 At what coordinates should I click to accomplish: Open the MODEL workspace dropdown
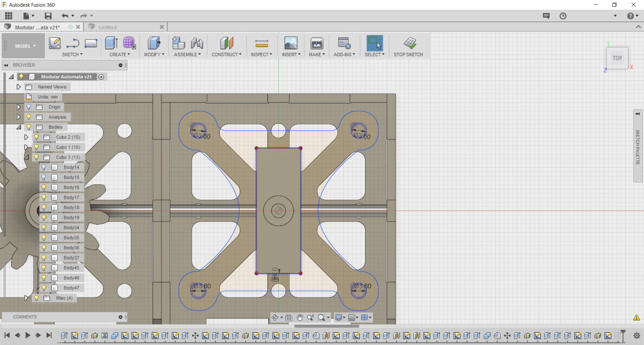pos(25,46)
